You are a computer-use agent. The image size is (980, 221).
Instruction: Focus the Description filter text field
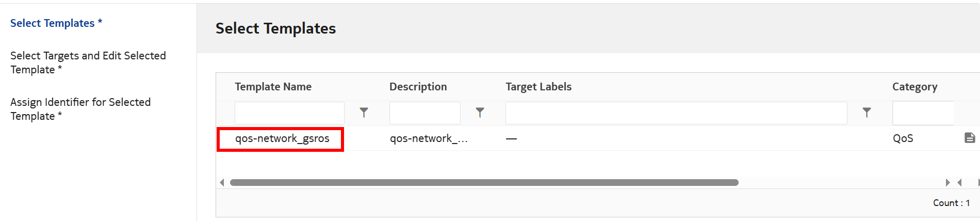(x=424, y=113)
